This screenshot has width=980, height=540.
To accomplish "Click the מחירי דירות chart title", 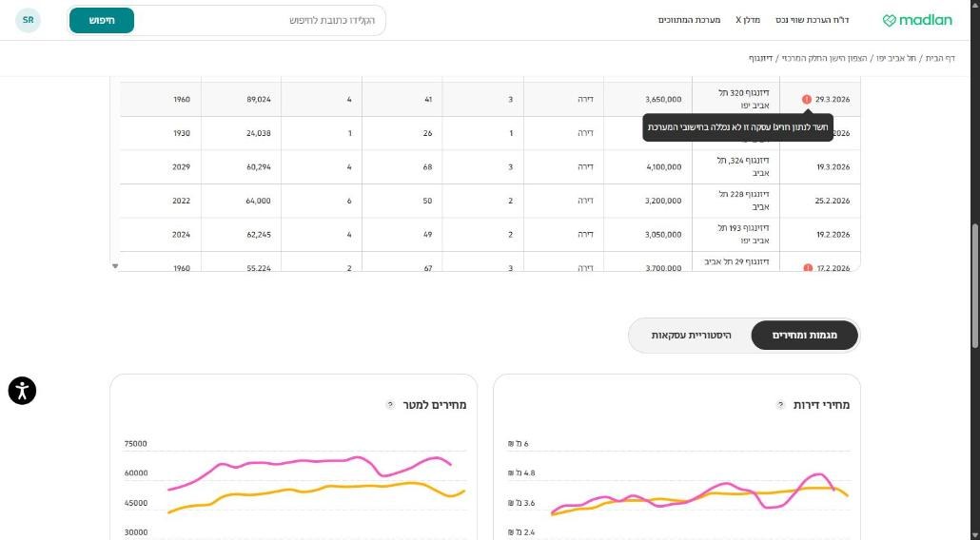I will pyautogui.click(x=821, y=405).
